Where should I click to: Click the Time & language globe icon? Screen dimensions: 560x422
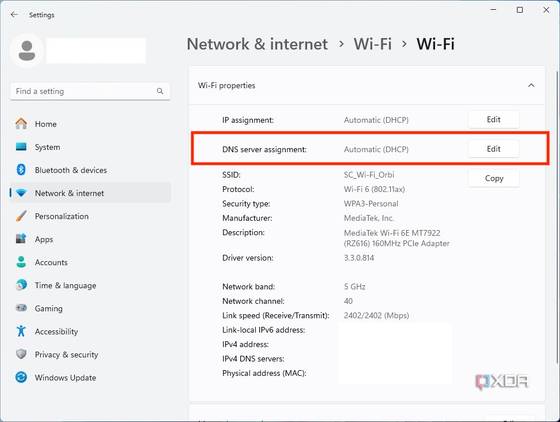point(21,285)
